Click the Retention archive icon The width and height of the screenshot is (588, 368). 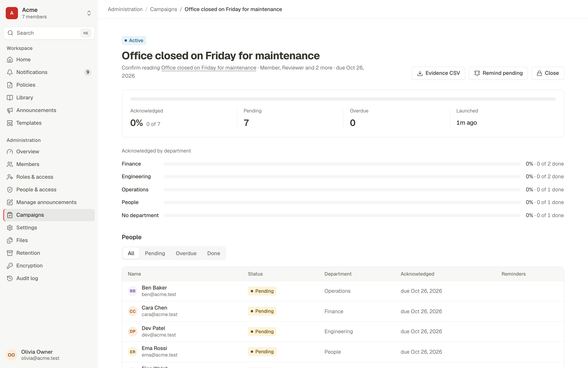pyautogui.click(x=10, y=253)
